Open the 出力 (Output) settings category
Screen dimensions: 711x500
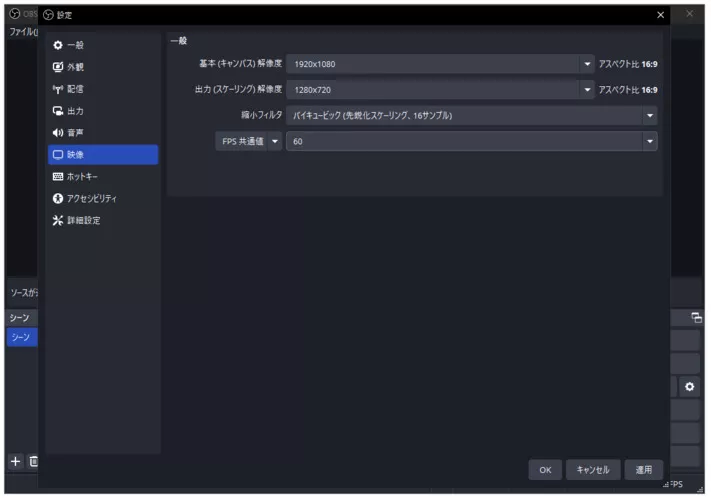pyautogui.click(x=103, y=111)
